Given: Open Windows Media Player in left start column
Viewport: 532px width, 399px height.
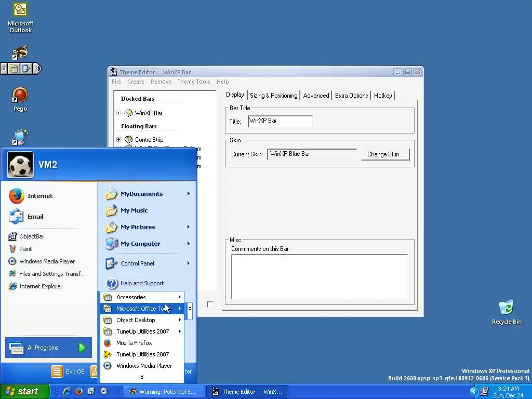Looking at the screenshot, I should [42, 261].
